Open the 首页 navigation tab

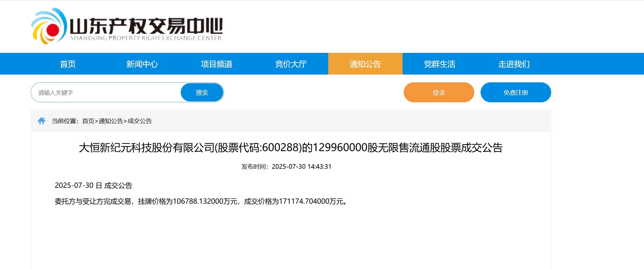[68, 64]
